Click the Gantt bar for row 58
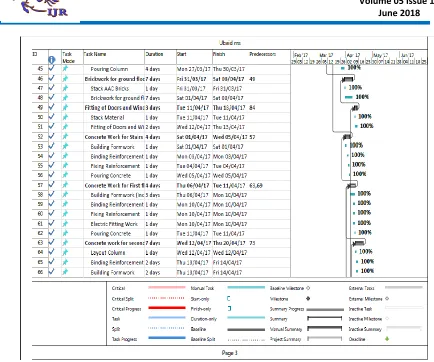The image size is (434, 362). [x=353, y=194]
